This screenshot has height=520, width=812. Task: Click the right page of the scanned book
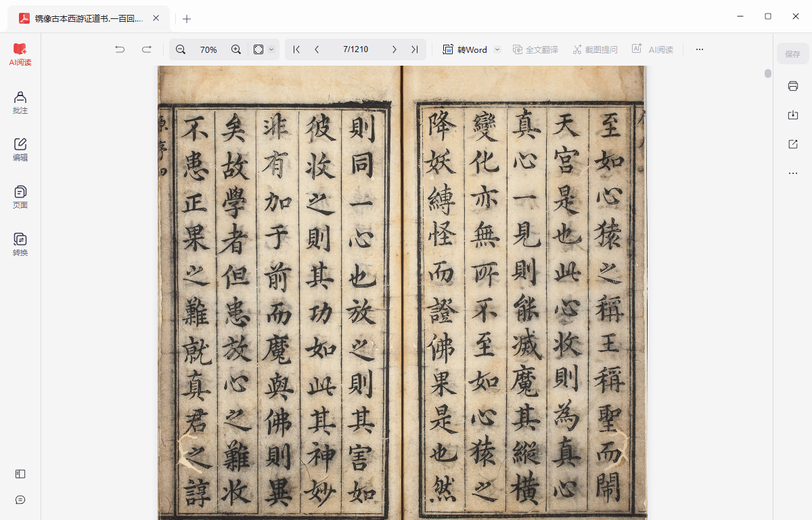click(x=524, y=292)
